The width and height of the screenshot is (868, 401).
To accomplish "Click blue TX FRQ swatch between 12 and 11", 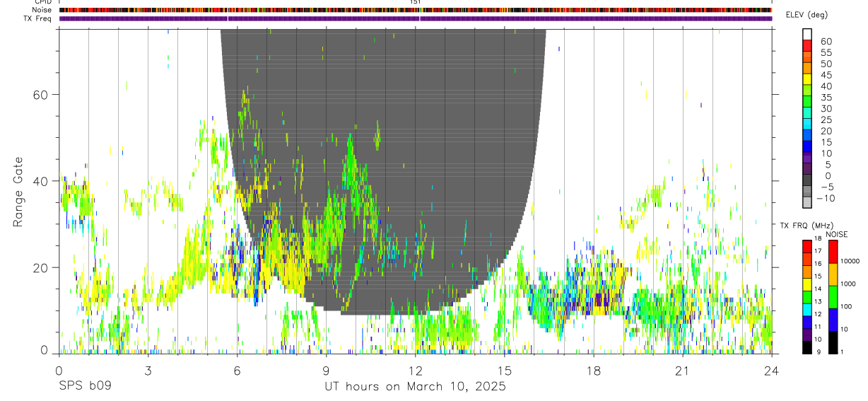I will [x=807, y=321].
